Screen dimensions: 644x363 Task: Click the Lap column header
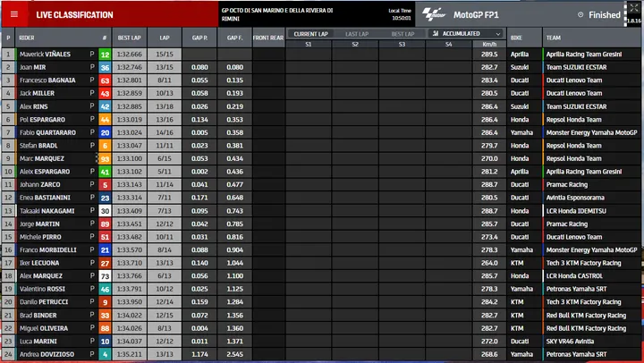165,38
